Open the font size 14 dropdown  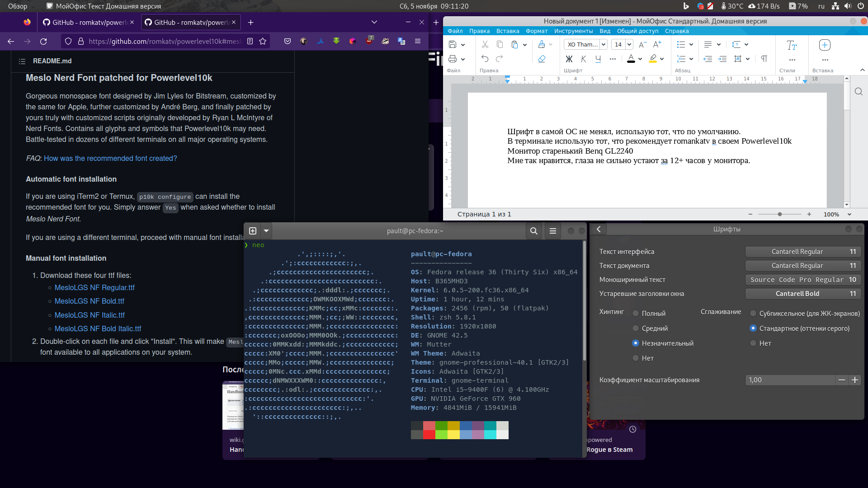click(x=629, y=44)
